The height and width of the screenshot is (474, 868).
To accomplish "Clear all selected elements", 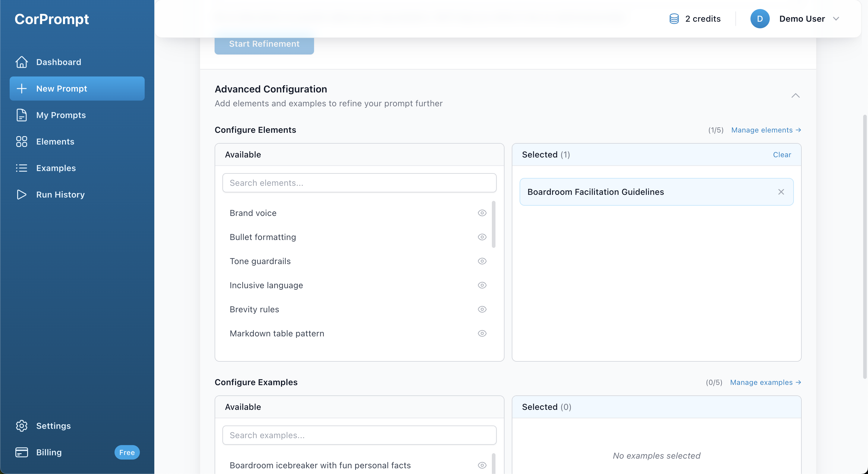I will coord(782,154).
